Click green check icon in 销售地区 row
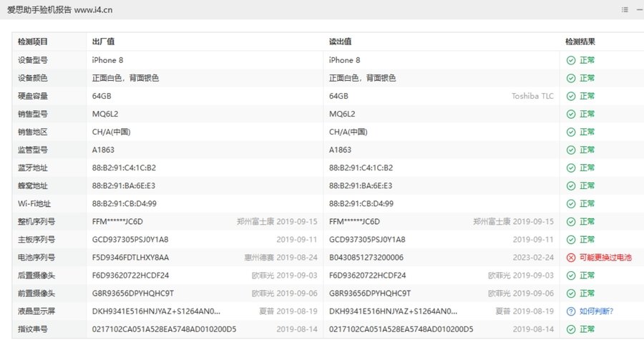This screenshot has height=340, width=644. [x=571, y=132]
